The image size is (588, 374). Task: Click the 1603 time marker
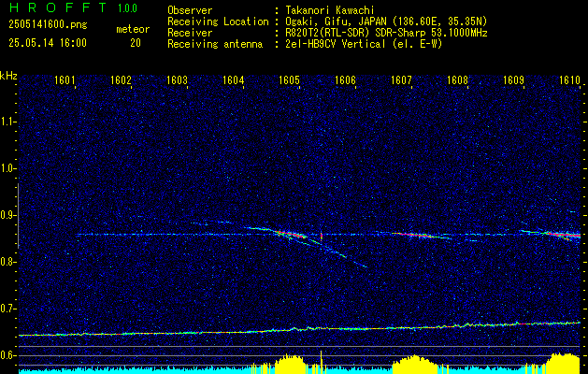[177, 79]
